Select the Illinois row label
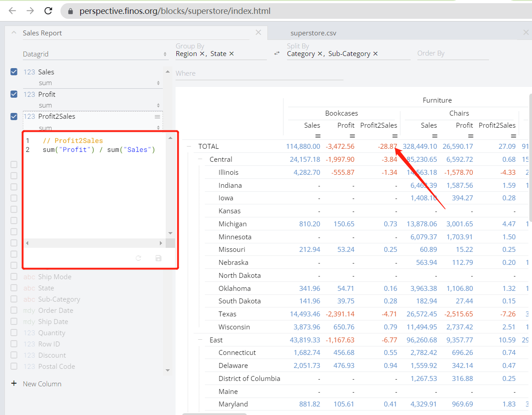Viewport: 532px width, 415px height. click(x=228, y=172)
